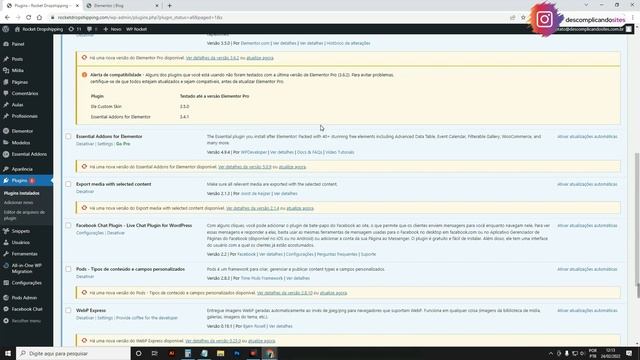Open Configurações under Facebook Chat Plugin

[x=90, y=233]
